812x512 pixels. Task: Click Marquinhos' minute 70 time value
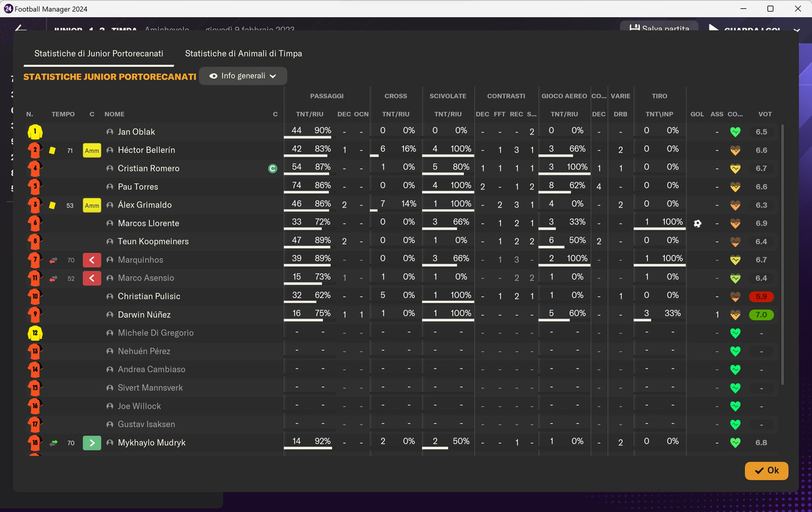click(71, 260)
